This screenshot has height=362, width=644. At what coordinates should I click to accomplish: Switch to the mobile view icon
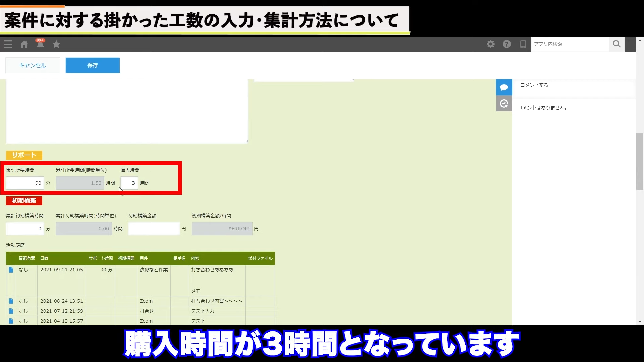pos(523,44)
